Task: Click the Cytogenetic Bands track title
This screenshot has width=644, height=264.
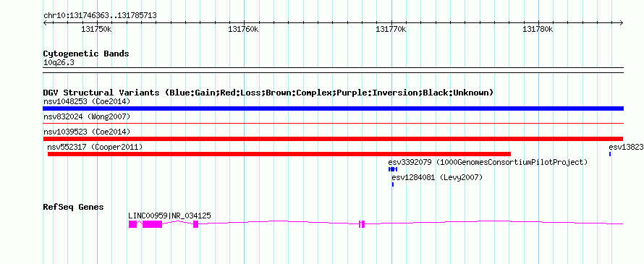Action: coord(86,54)
